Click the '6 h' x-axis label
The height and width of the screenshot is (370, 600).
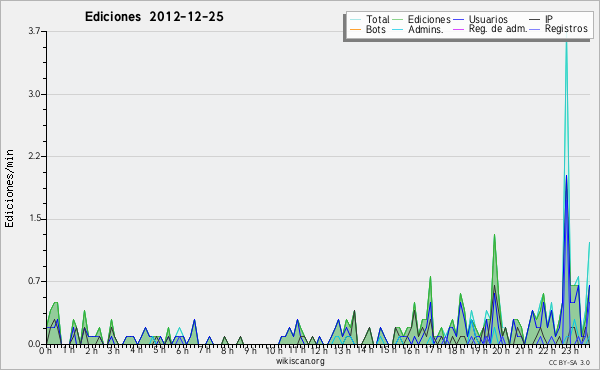182,351
